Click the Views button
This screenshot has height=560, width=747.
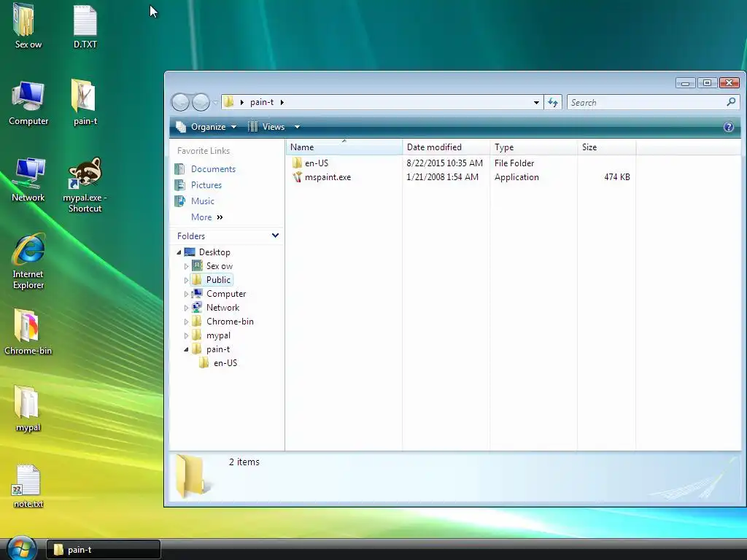click(267, 127)
